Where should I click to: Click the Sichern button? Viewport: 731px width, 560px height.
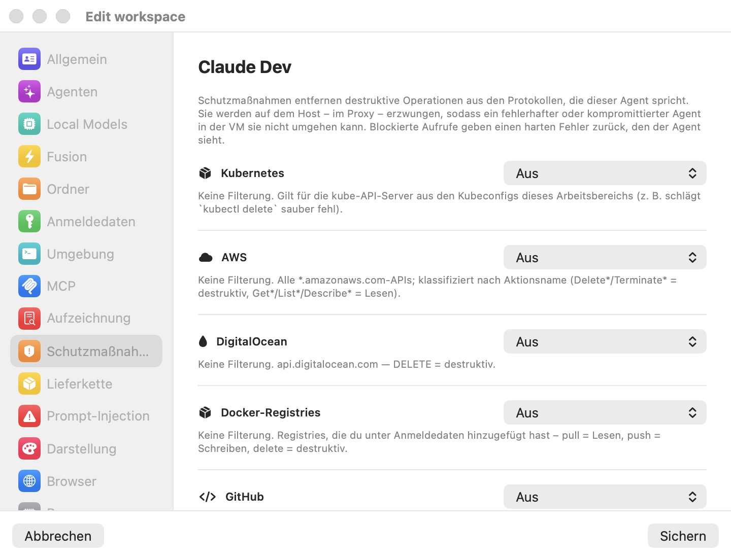(x=683, y=536)
